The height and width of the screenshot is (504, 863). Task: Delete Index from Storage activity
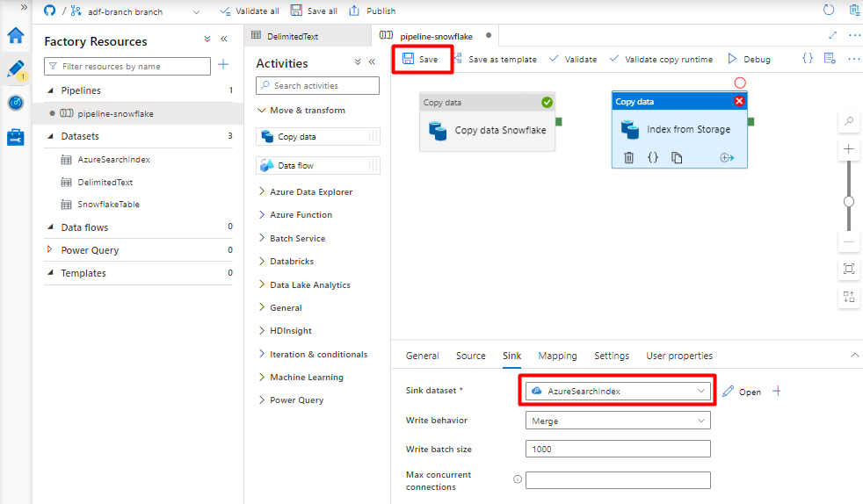628,158
